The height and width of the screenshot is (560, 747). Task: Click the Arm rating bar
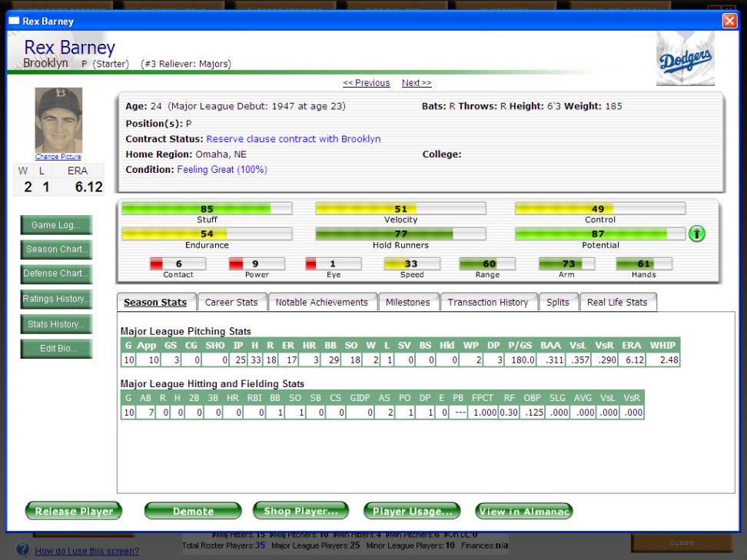pos(566,263)
